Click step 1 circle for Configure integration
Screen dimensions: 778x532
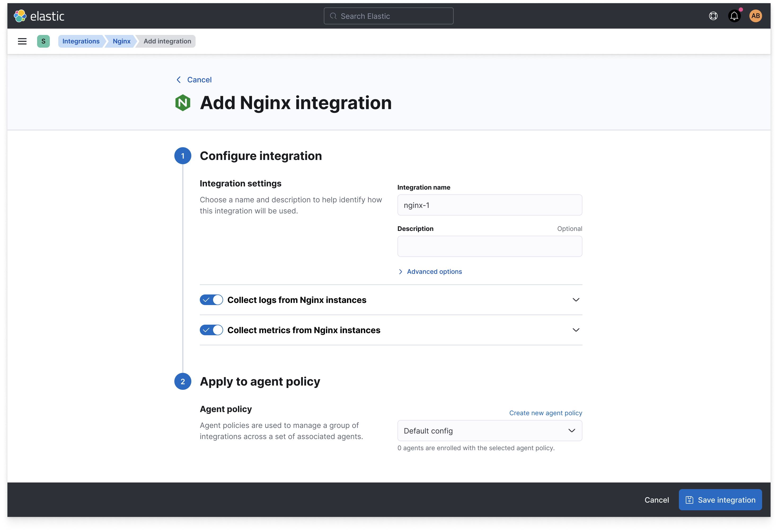(x=183, y=155)
